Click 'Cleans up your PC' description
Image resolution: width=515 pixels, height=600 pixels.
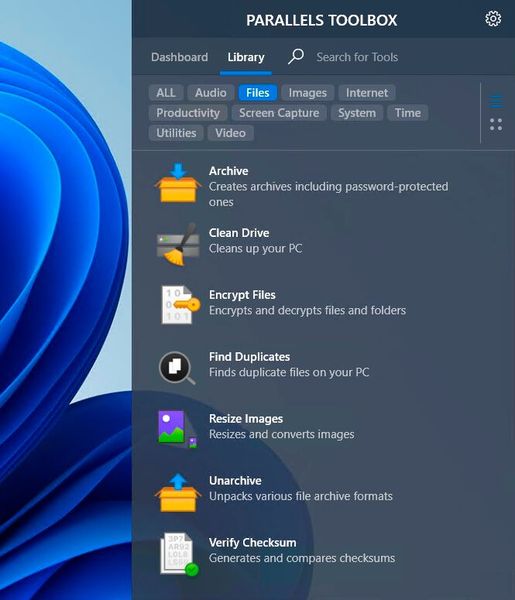click(255, 249)
